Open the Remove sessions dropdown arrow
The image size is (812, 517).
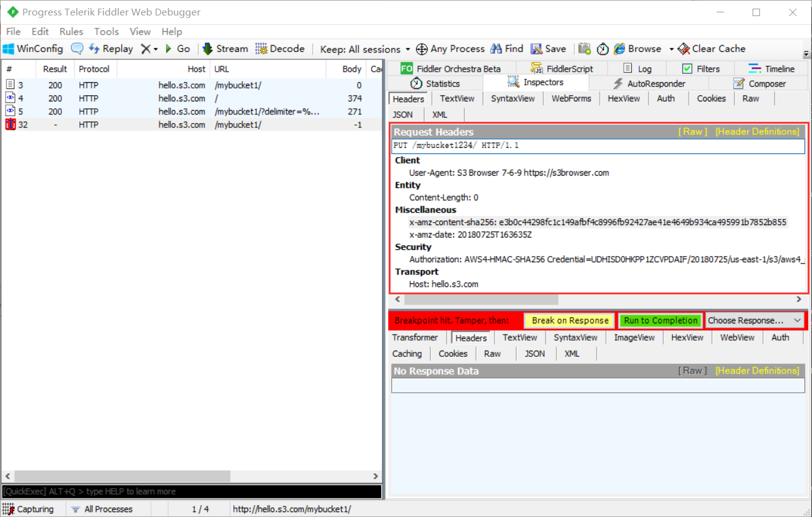tap(155, 49)
